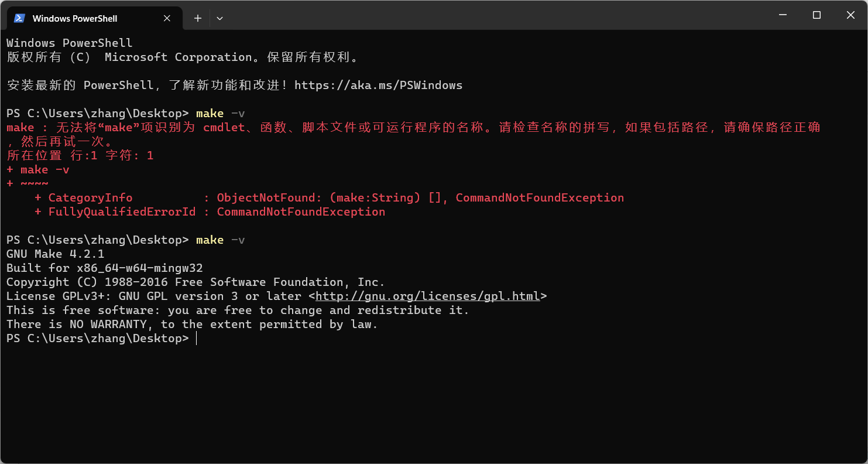Open the aka.ms/PSWindows link
Screen dimensions: 868x464
click(x=378, y=85)
